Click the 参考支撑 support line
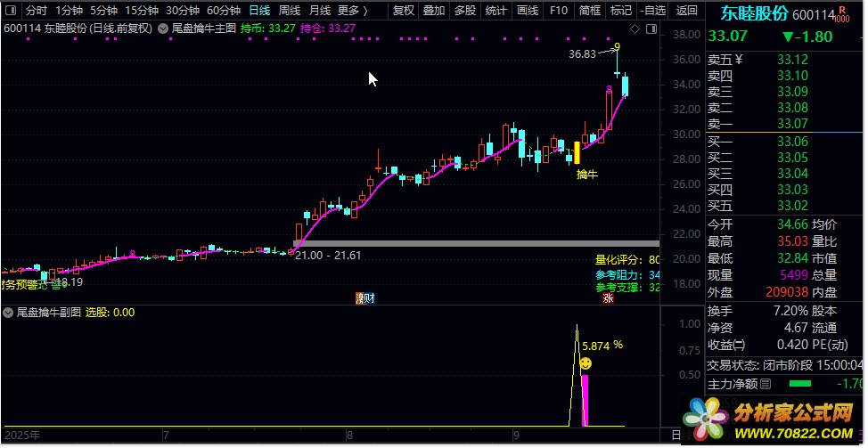Viewport: 868px width, 448px height. click(627, 288)
